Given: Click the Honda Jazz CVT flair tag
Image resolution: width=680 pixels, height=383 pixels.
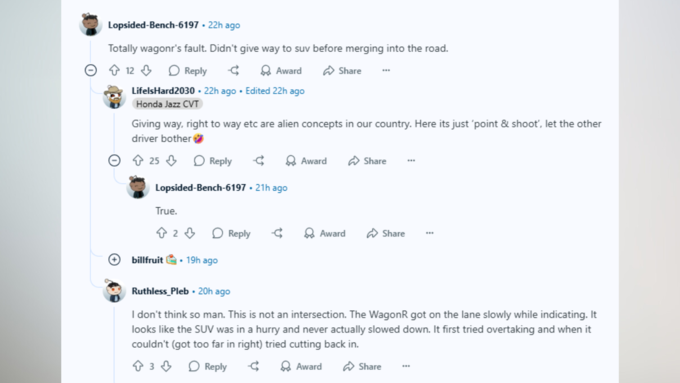Looking at the screenshot, I should coord(167,104).
